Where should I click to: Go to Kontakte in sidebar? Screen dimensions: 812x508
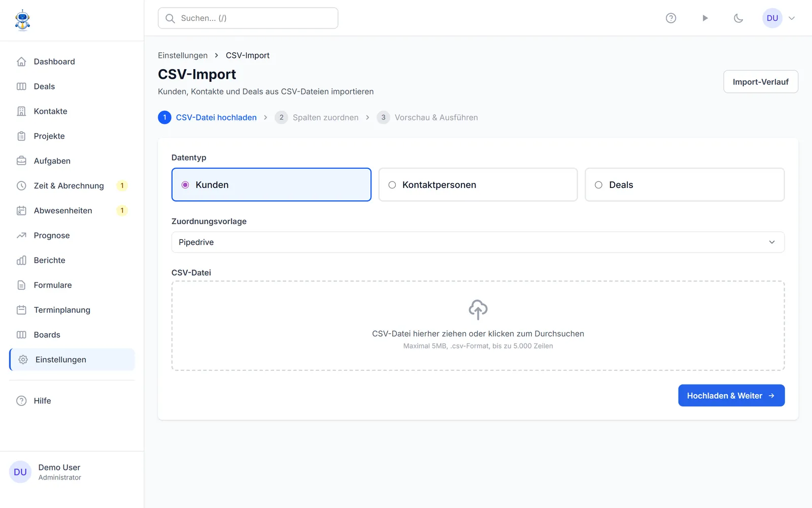click(x=72, y=111)
